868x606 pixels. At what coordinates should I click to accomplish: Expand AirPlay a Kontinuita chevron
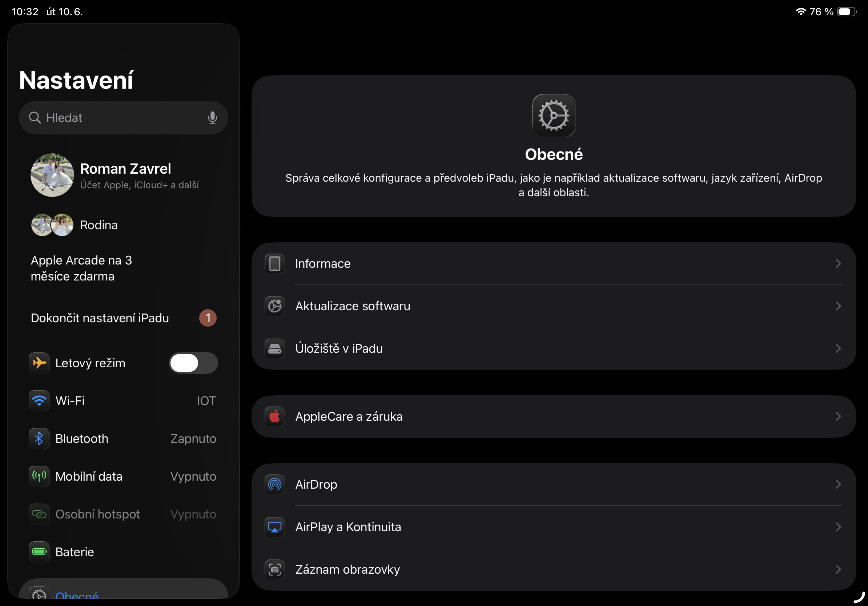(x=838, y=527)
